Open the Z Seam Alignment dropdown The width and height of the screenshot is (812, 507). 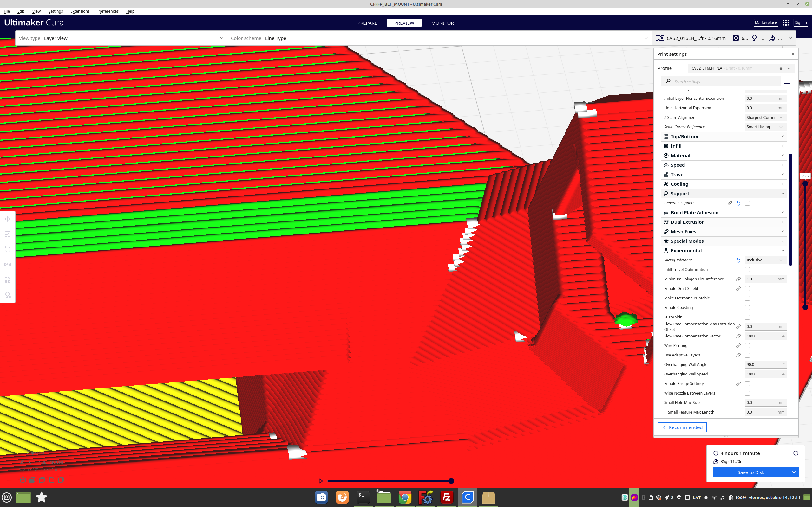point(765,117)
